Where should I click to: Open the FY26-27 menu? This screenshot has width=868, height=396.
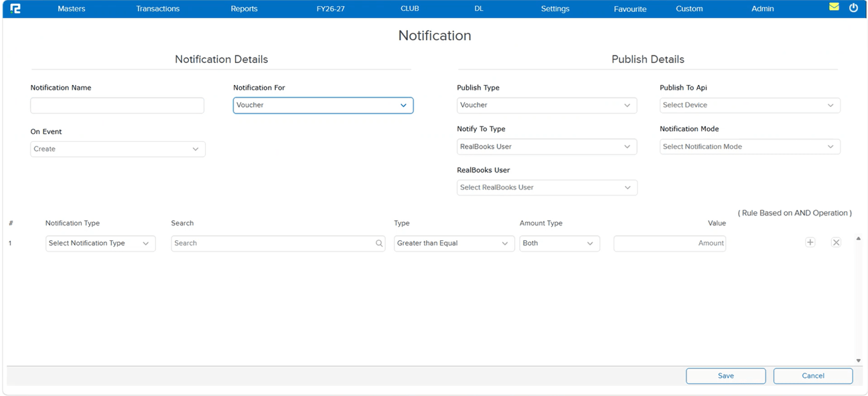coord(331,9)
